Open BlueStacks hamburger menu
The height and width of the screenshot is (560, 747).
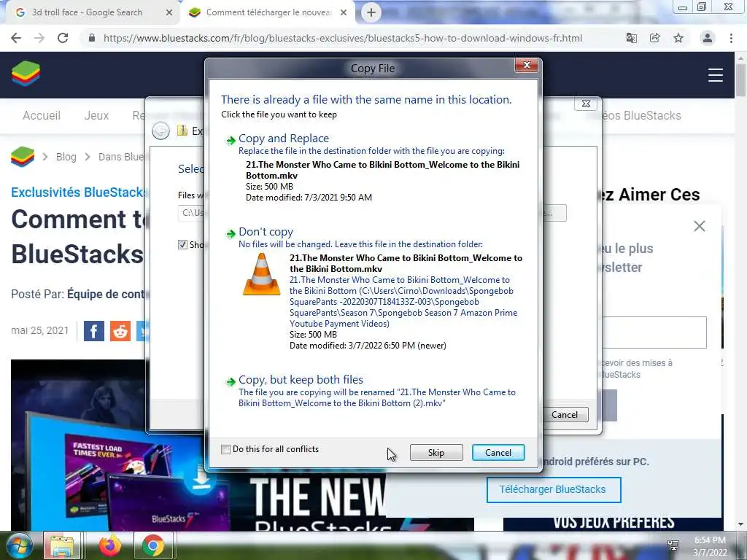point(715,75)
